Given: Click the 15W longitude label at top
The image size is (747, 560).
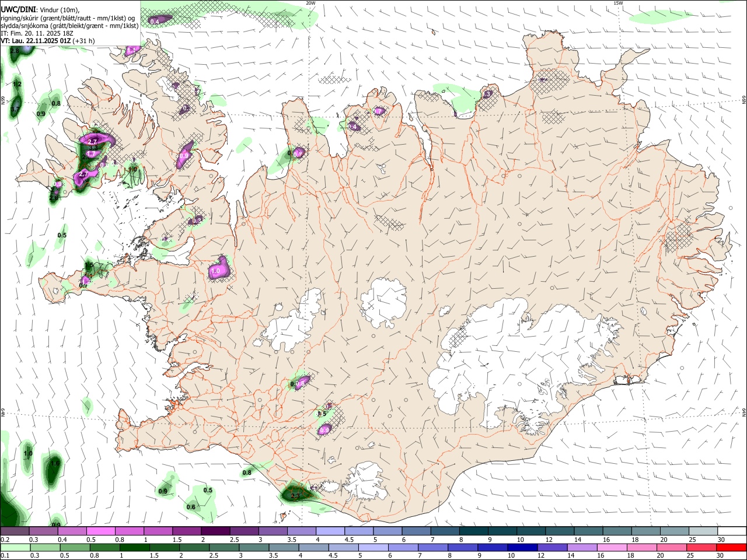Looking at the screenshot, I should pos(618,3).
